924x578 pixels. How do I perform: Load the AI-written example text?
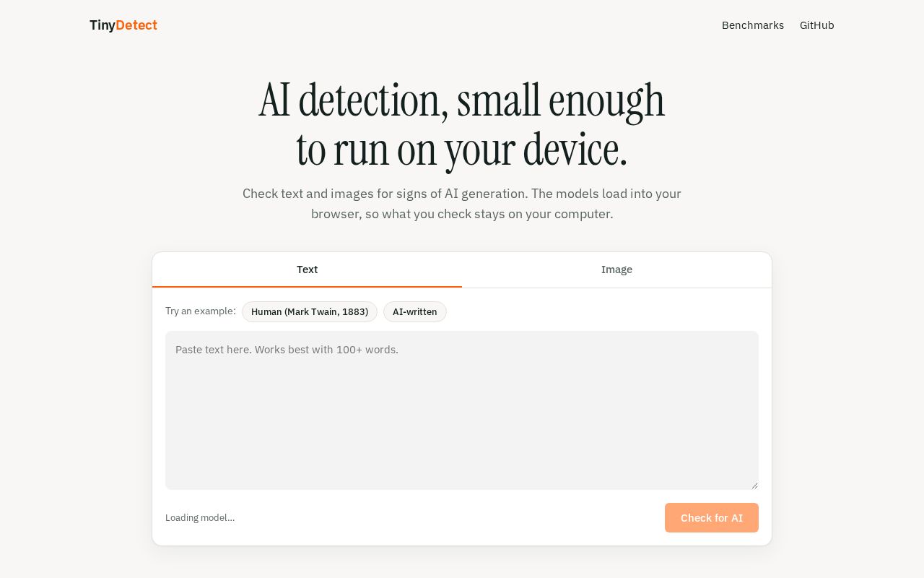click(x=415, y=311)
